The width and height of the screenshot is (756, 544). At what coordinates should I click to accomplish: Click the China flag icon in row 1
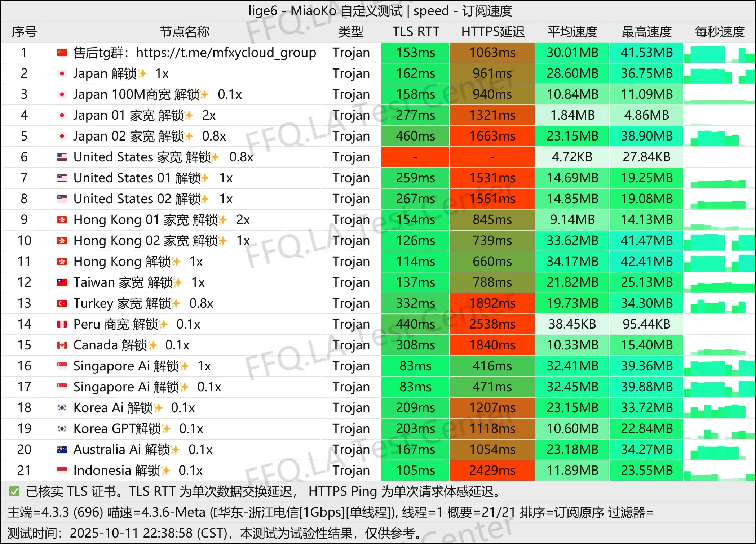click(x=62, y=53)
